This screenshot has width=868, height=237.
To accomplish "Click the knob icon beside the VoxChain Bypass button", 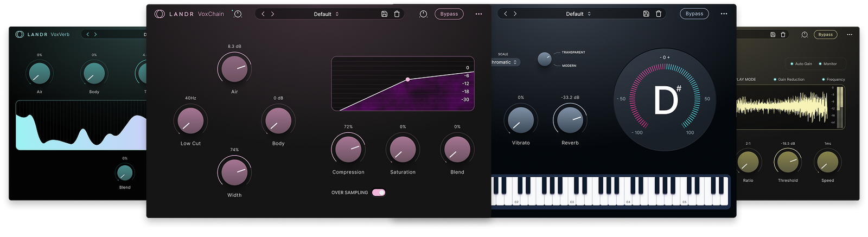I will (x=423, y=14).
